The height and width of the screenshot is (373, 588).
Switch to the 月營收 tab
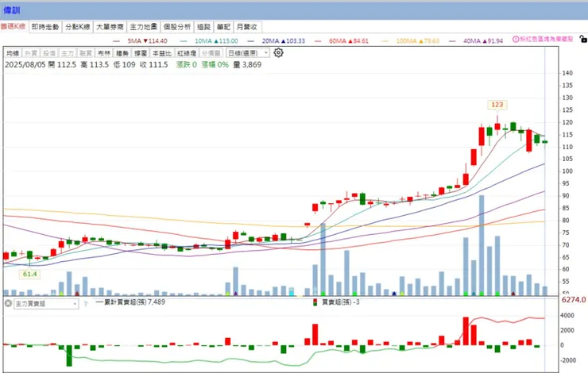(x=247, y=27)
